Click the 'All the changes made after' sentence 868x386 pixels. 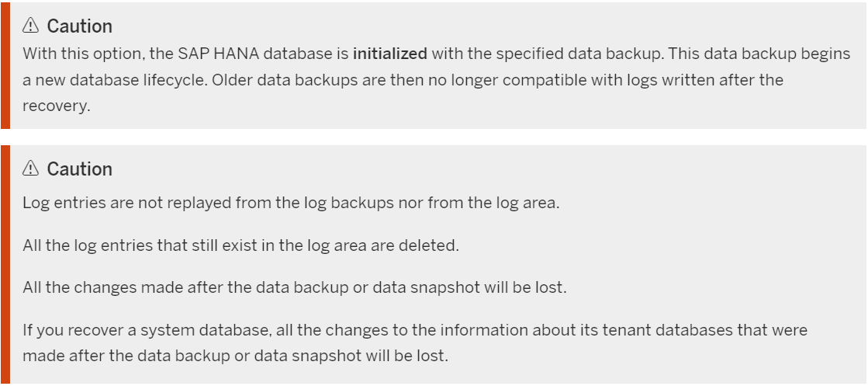(295, 288)
